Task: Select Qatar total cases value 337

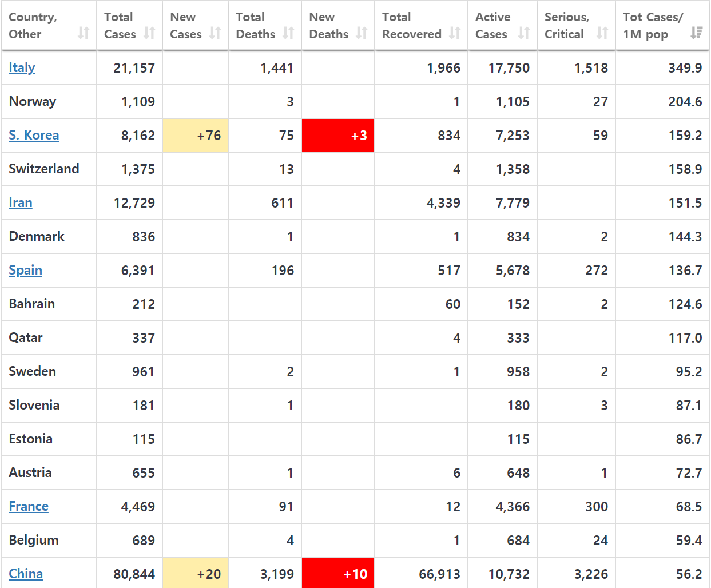Action: point(144,338)
